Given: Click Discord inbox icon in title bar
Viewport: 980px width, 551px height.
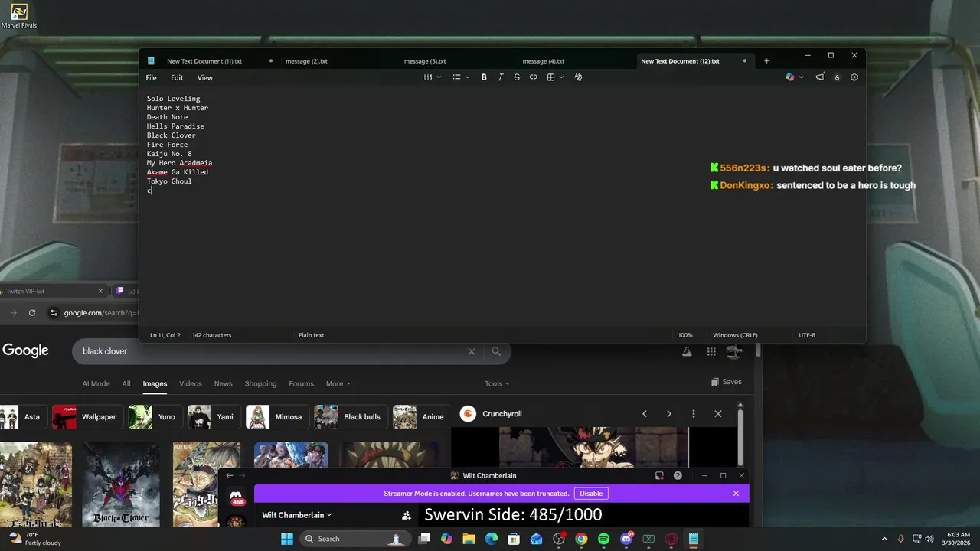Looking at the screenshot, I should (659, 475).
